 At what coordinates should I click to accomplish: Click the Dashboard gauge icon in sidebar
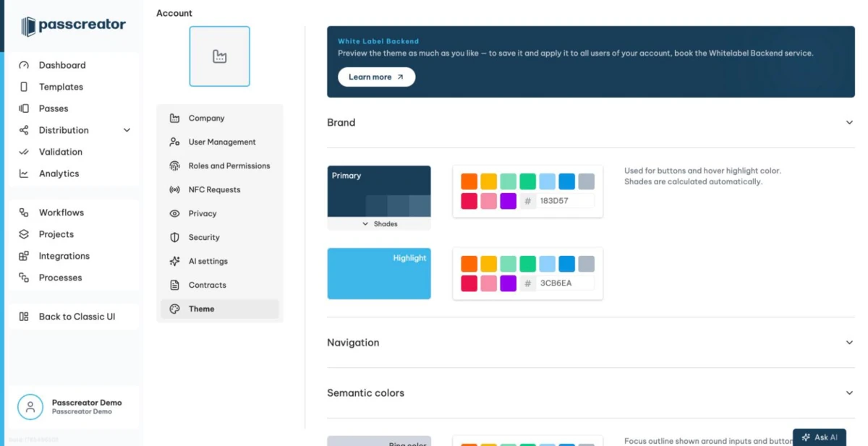click(24, 65)
